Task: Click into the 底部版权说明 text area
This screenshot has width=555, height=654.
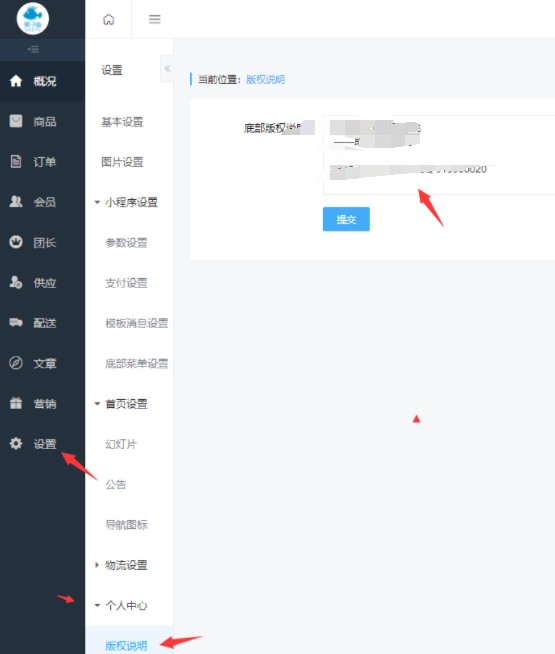Action: (439, 155)
